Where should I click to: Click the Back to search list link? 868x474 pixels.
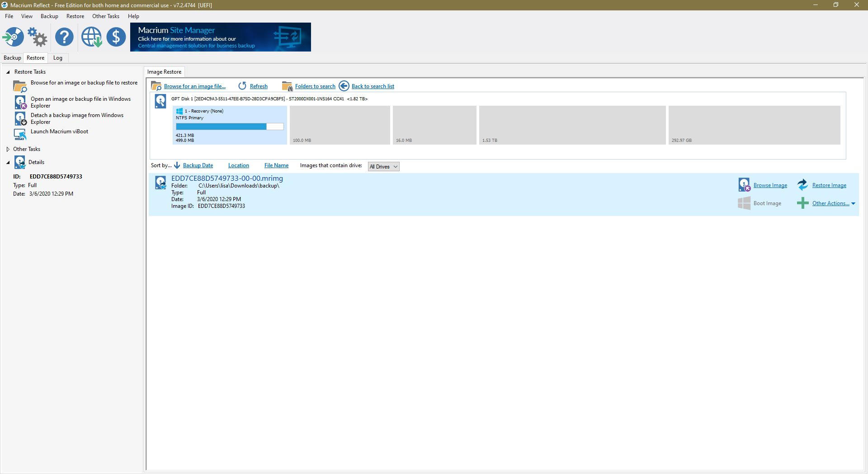[x=373, y=86]
